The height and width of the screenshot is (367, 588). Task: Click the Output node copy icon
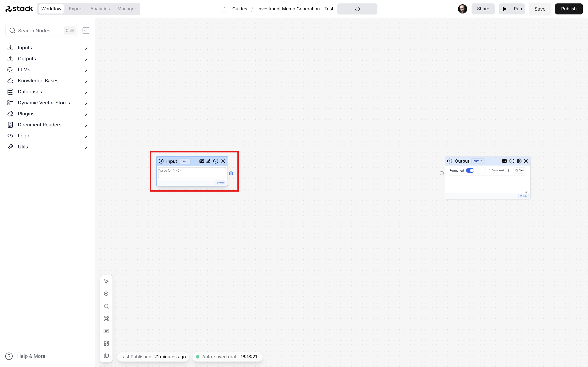[x=481, y=170]
